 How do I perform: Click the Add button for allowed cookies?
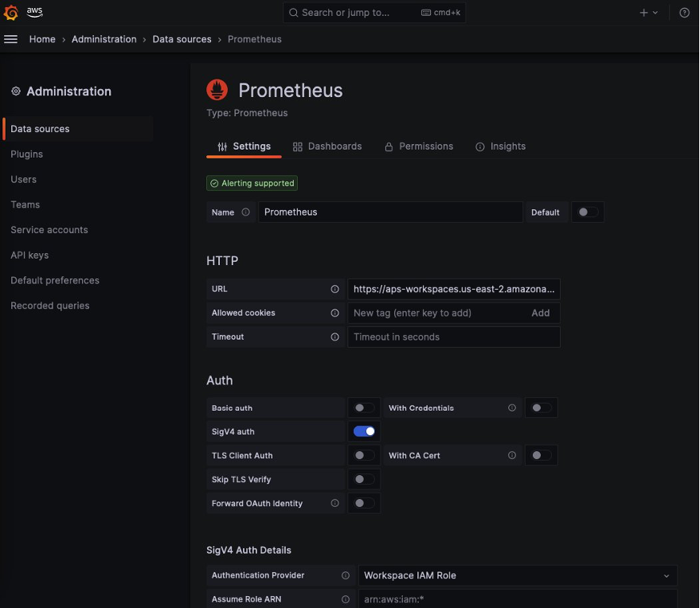point(541,313)
